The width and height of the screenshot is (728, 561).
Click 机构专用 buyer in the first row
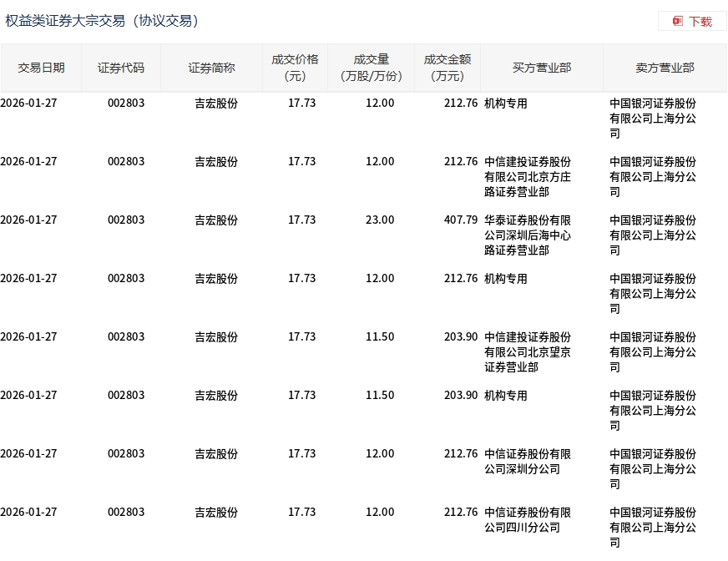[x=506, y=103]
